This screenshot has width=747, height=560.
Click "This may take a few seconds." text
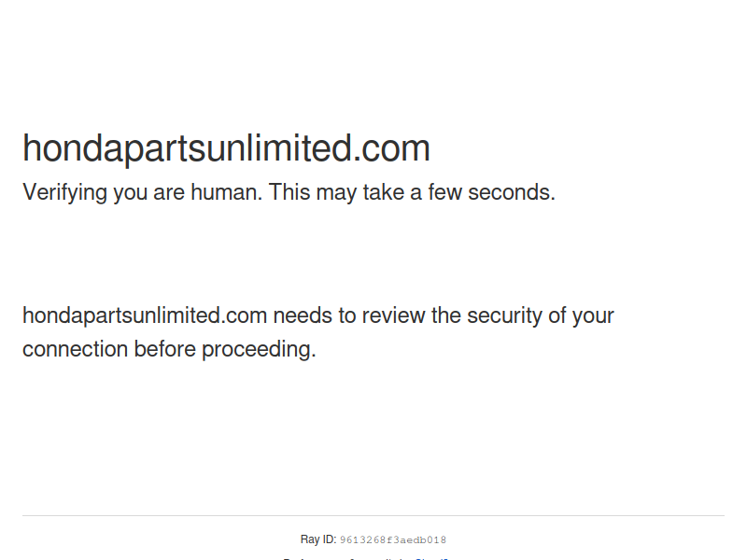tap(412, 192)
